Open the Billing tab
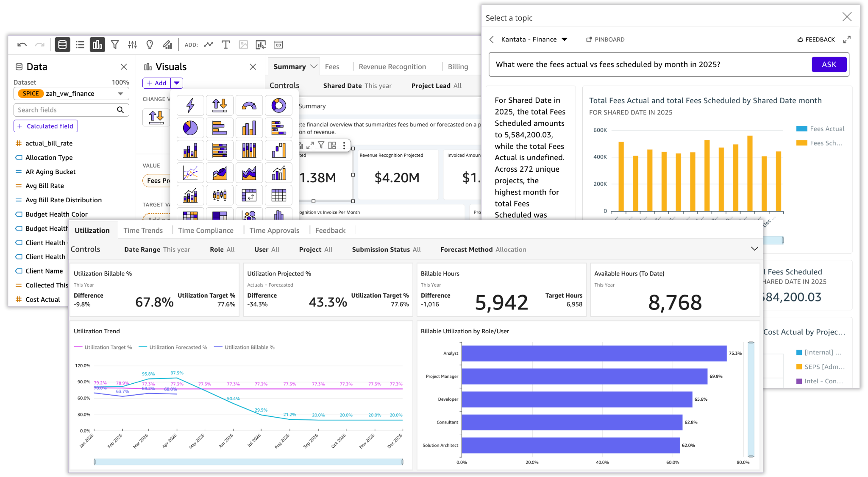Image resolution: width=868 pixels, height=477 pixels. click(458, 67)
